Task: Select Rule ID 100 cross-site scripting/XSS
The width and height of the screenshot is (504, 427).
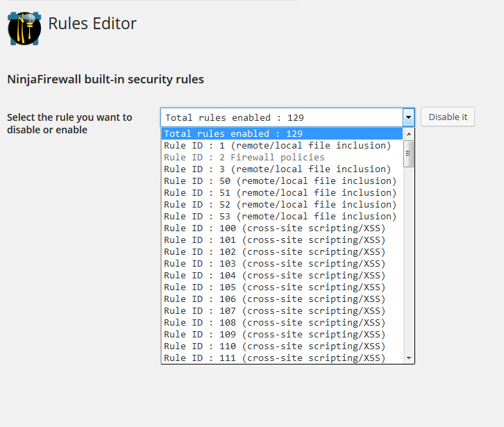Action: [x=282, y=228]
